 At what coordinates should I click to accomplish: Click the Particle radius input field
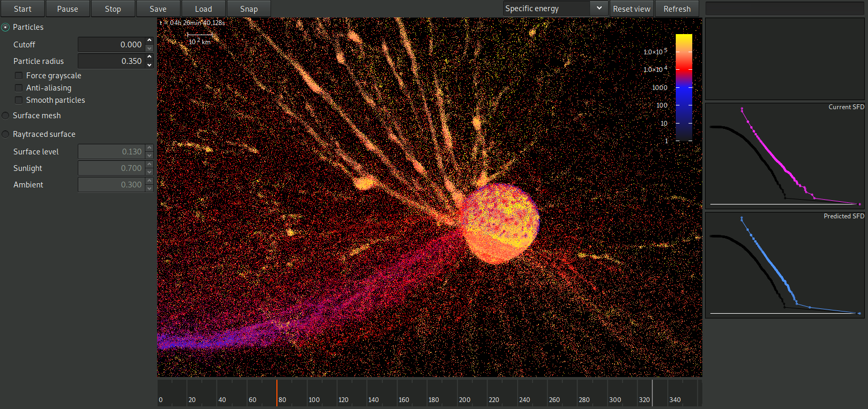point(111,61)
